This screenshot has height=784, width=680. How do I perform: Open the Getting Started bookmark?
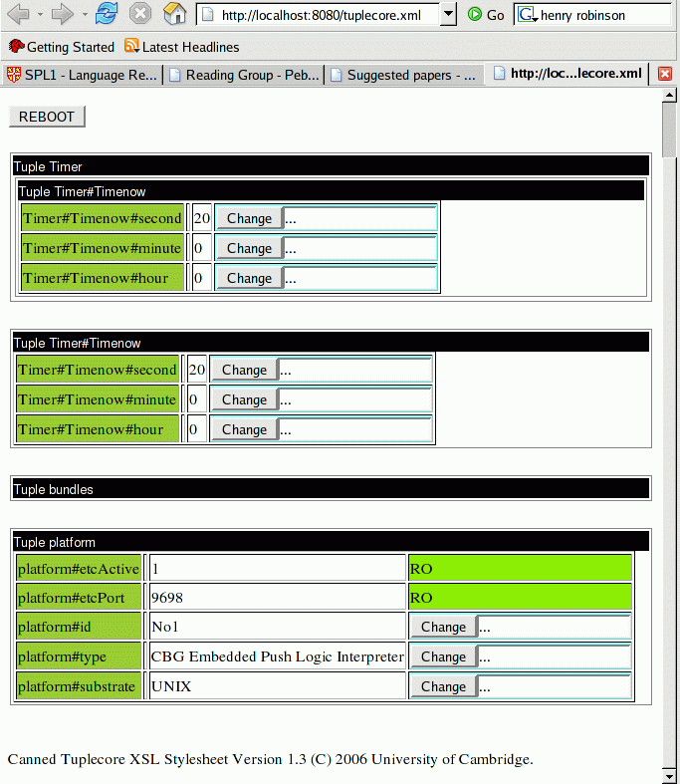(x=62, y=47)
